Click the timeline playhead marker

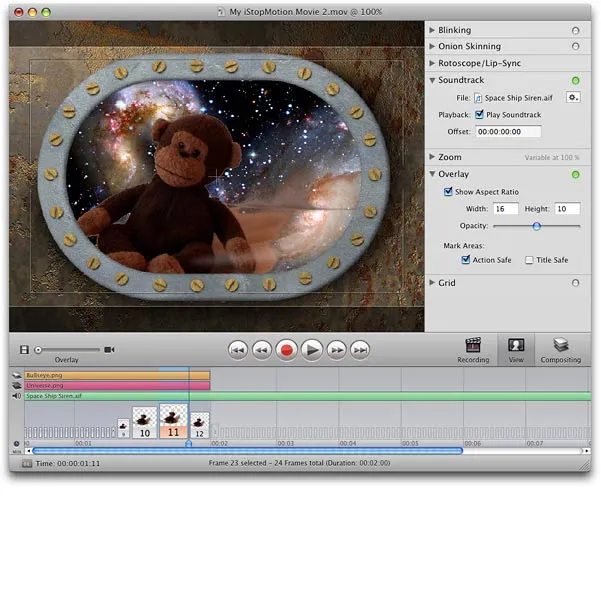click(x=188, y=443)
